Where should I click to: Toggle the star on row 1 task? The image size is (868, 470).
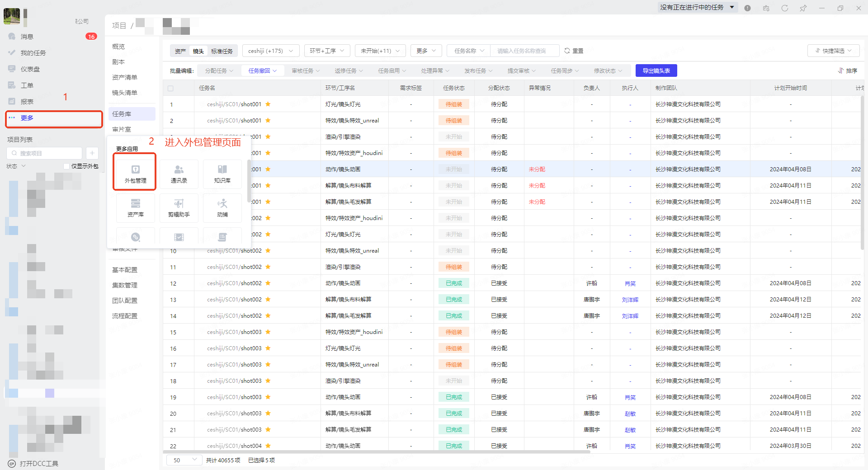(x=268, y=104)
